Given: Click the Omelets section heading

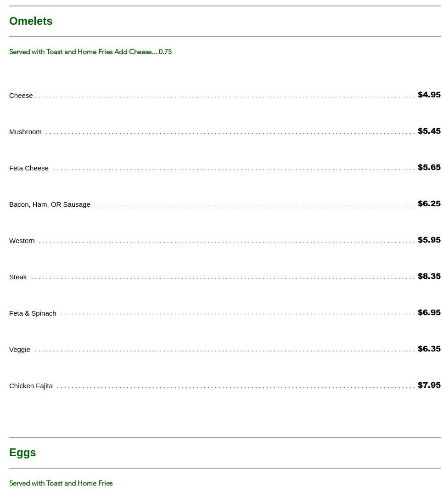Looking at the screenshot, I should click(x=31, y=21).
